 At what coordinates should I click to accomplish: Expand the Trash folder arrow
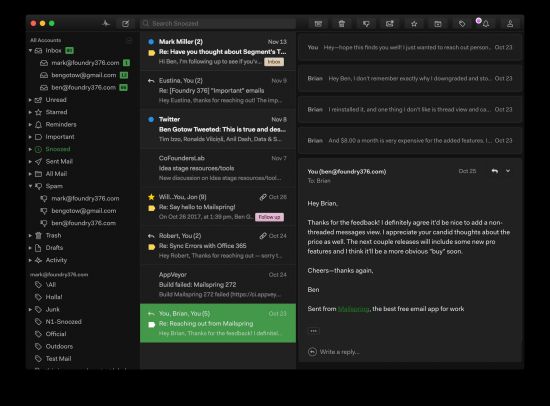tap(31, 235)
